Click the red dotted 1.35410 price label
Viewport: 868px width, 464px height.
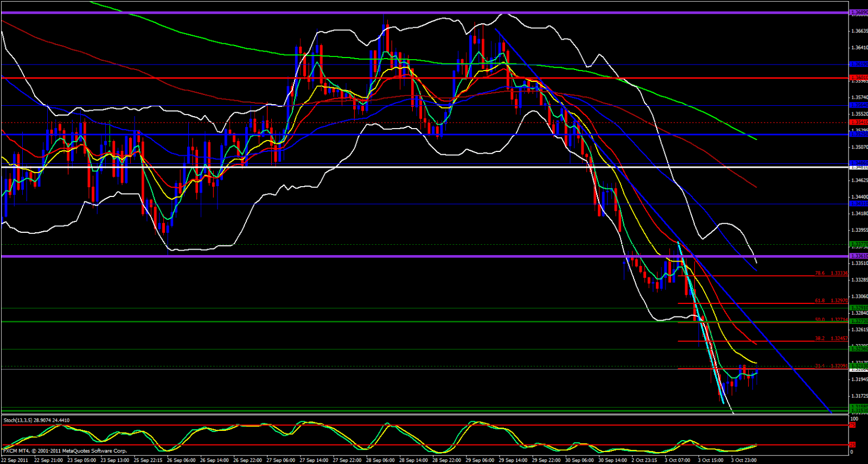tap(858, 123)
